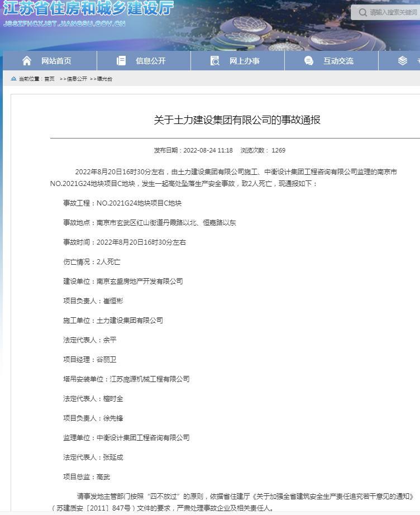Click the article title 关于土力建设集团有限公司的事故通报
Screen dimensions: 420x515
tap(237, 120)
